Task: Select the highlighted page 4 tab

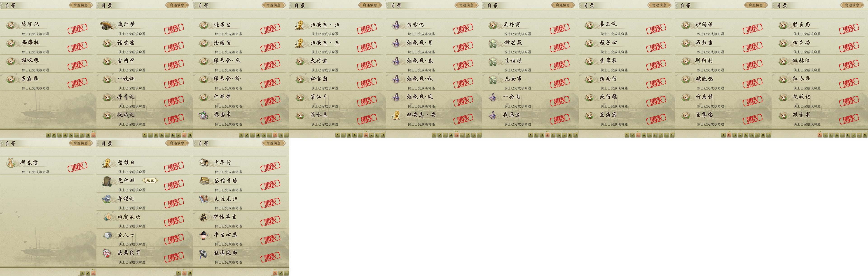Action: [547, 135]
